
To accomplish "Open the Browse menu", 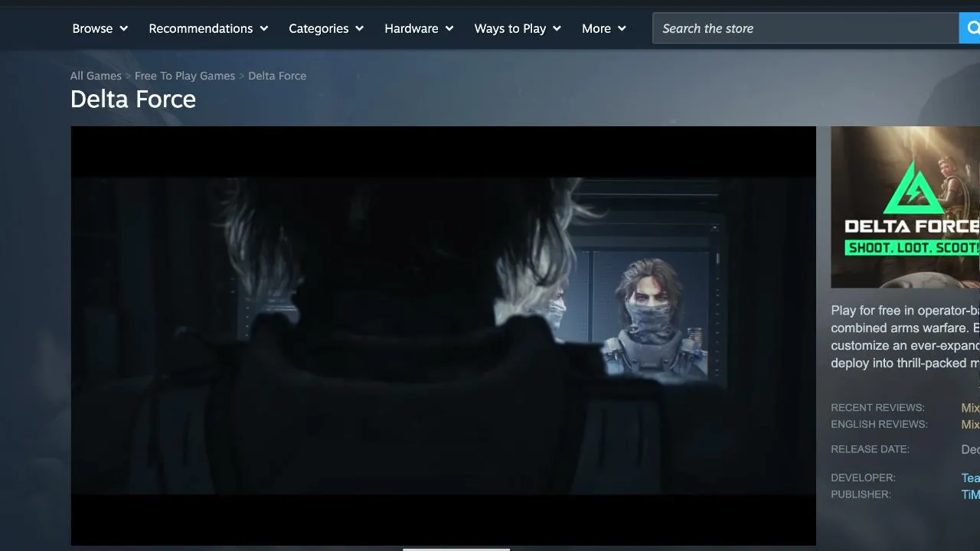I will click(100, 28).
